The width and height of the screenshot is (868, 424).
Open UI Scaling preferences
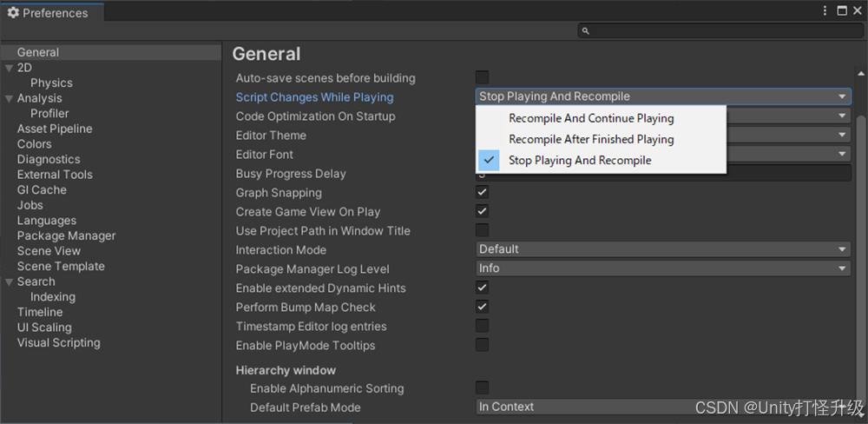tap(44, 328)
